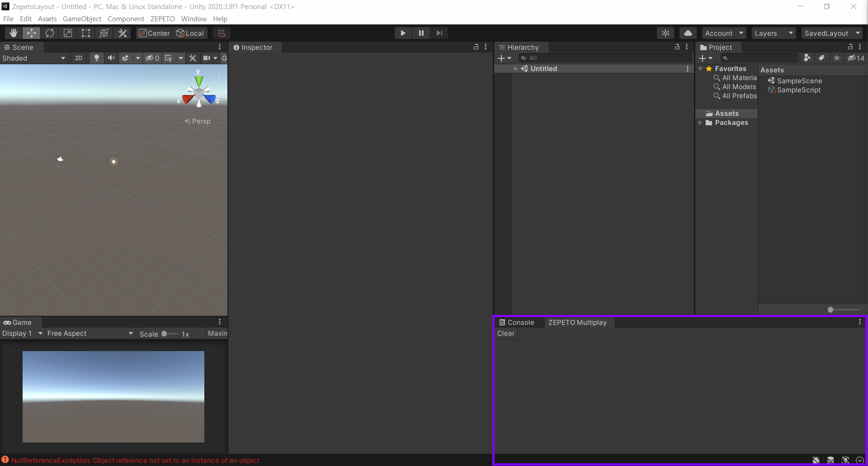Open the Scene camera settings
This screenshot has width=868, height=466.
207,58
